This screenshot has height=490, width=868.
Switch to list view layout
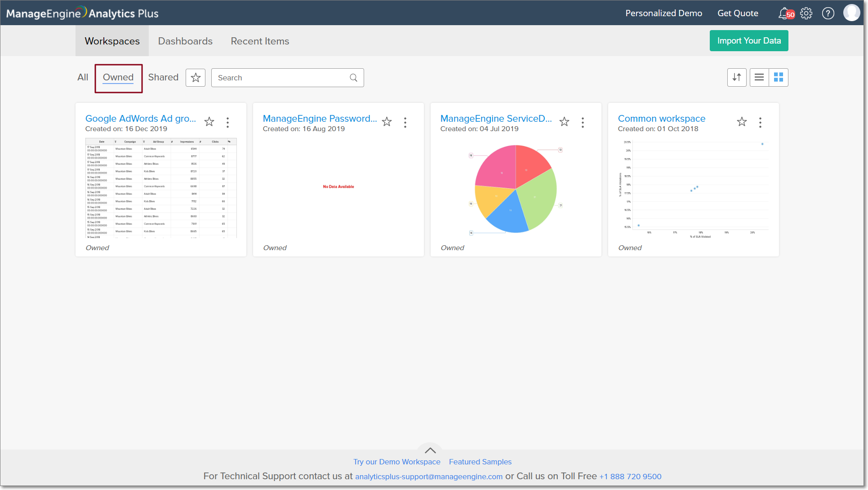[759, 77]
